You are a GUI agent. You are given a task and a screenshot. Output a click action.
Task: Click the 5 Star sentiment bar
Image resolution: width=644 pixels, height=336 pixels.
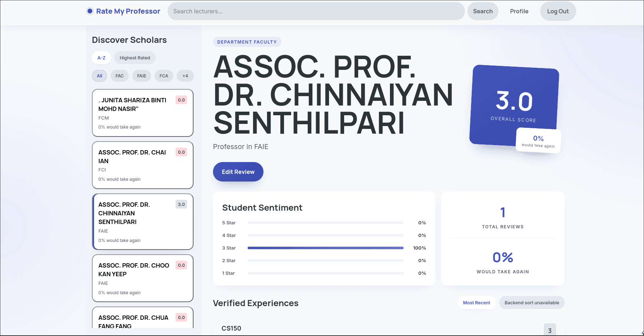coord(325,223)
